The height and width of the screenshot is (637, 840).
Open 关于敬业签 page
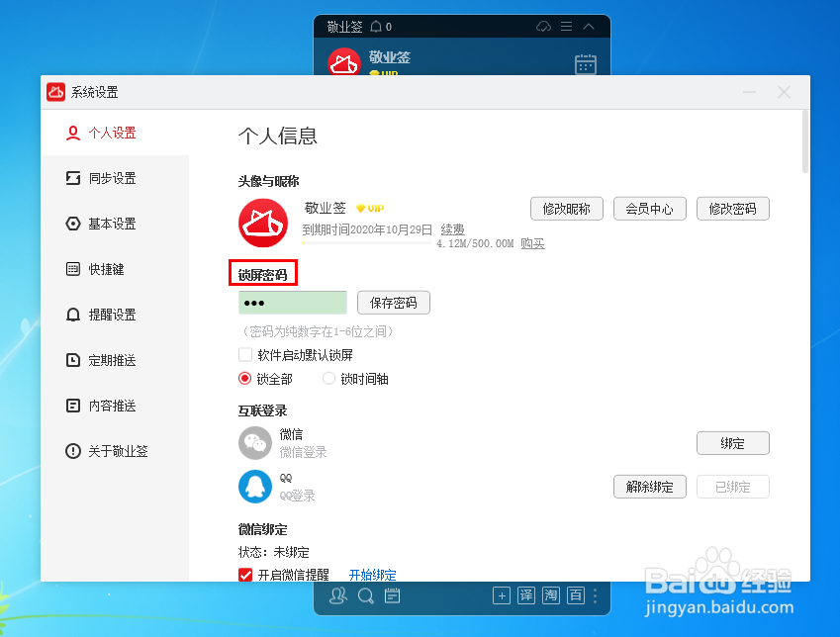(115, 451)
